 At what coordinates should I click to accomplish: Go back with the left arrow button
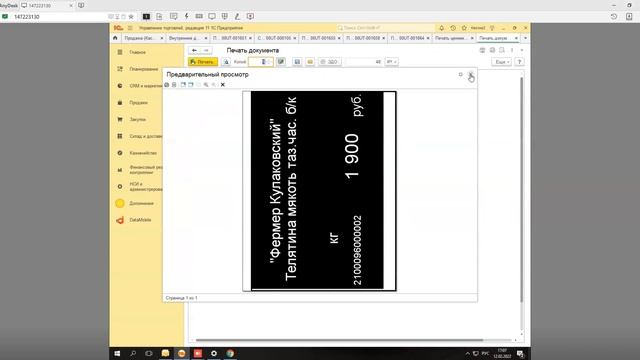(194, 50)
